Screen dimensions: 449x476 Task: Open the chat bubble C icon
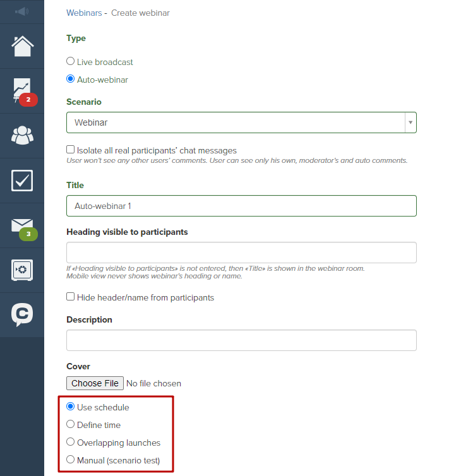pos(22,314)
